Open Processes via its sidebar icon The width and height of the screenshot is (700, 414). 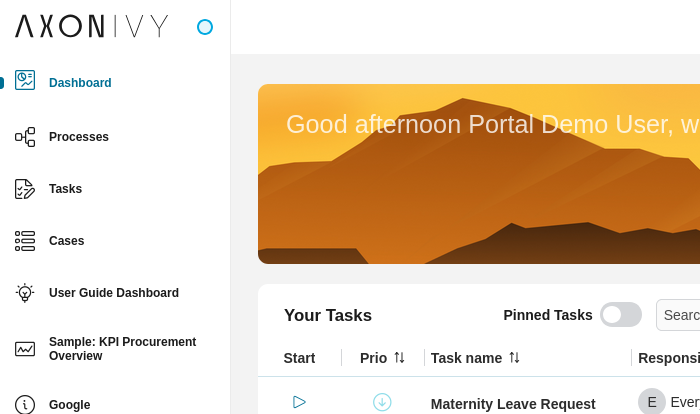[x=25, y=137]
